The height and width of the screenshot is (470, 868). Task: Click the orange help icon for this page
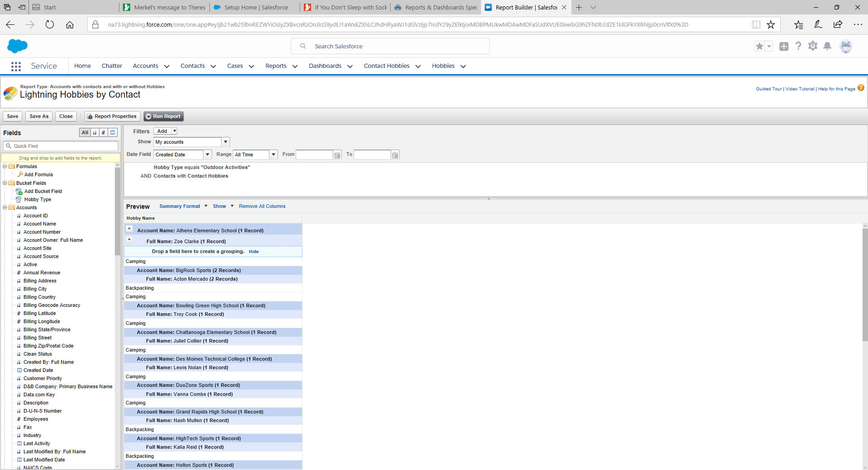coord(861,88)
